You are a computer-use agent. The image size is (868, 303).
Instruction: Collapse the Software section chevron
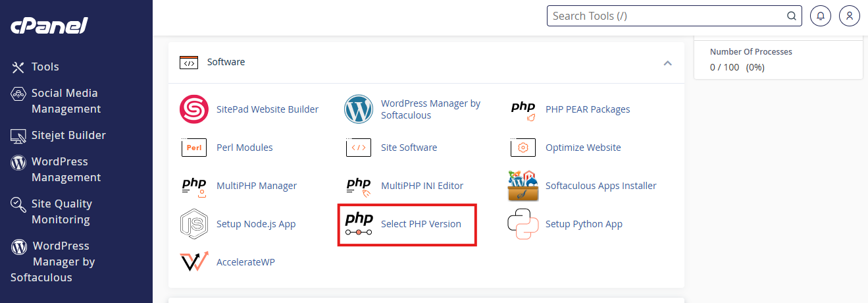[667, 63]
